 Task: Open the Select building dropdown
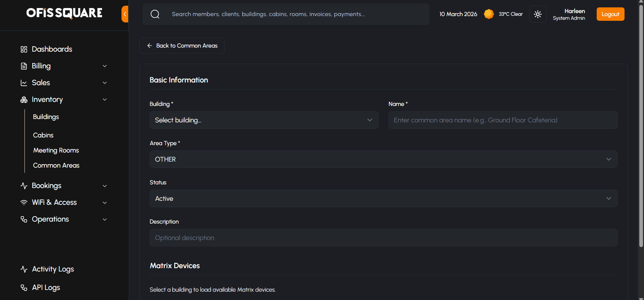pyautogui.click(x=264, y=120)
